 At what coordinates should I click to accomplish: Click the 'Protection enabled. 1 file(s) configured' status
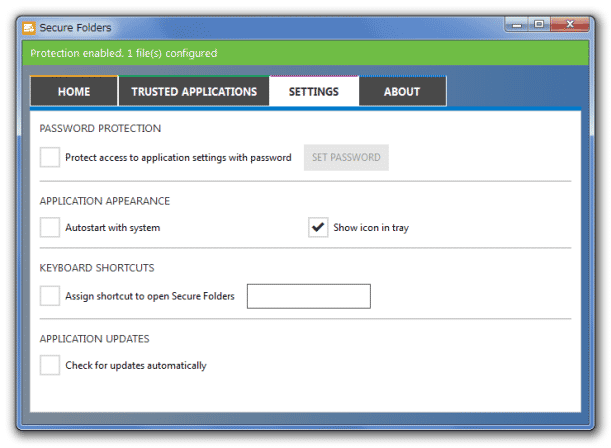[x=124, y=53]
